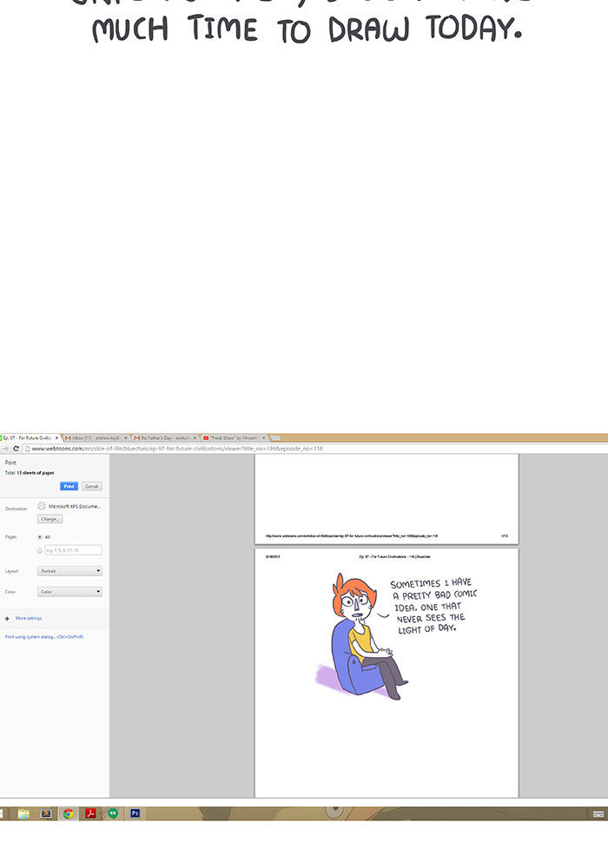Click the Chrome icon in the taskbar
This screenshot has width=608, height=868.
68,813
